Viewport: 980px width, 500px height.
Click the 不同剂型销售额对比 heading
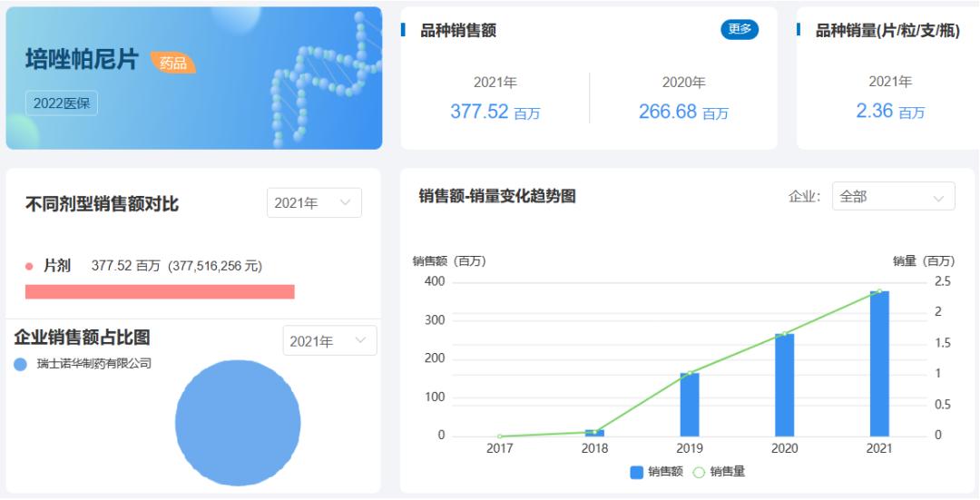click(102, 204)
